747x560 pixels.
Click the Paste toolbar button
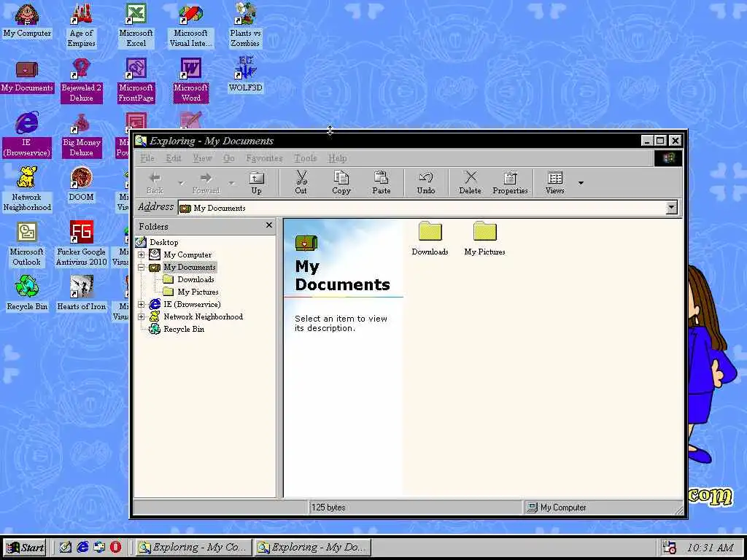coord(381,183)
